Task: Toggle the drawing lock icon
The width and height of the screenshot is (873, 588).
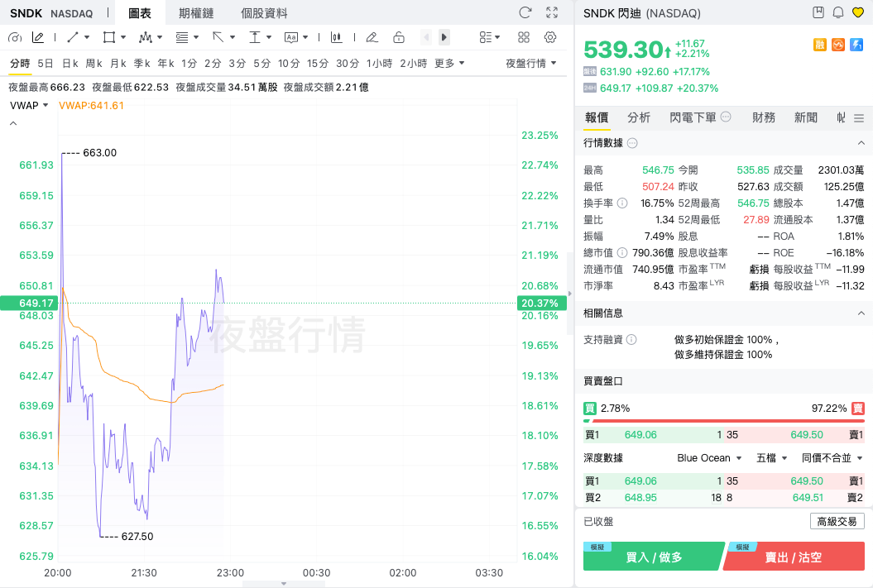Action: (x=399, y=37)
